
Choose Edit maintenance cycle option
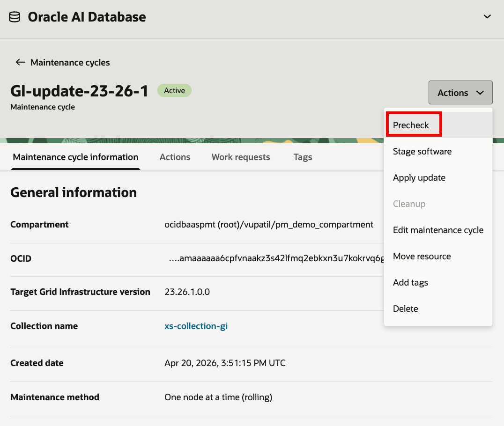tap(438, 230)
